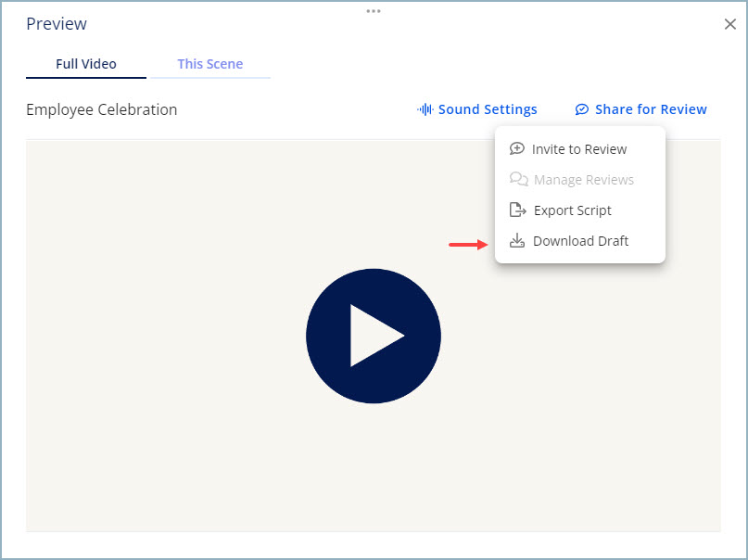Click the Export Script document icon
This screenshot has width=748, height=560.
517,210
